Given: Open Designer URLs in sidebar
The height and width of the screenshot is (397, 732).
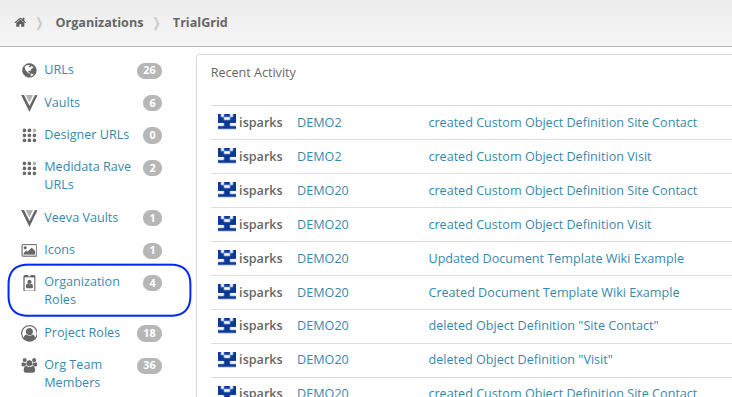Looking at the screenshot, I should 87,135.
